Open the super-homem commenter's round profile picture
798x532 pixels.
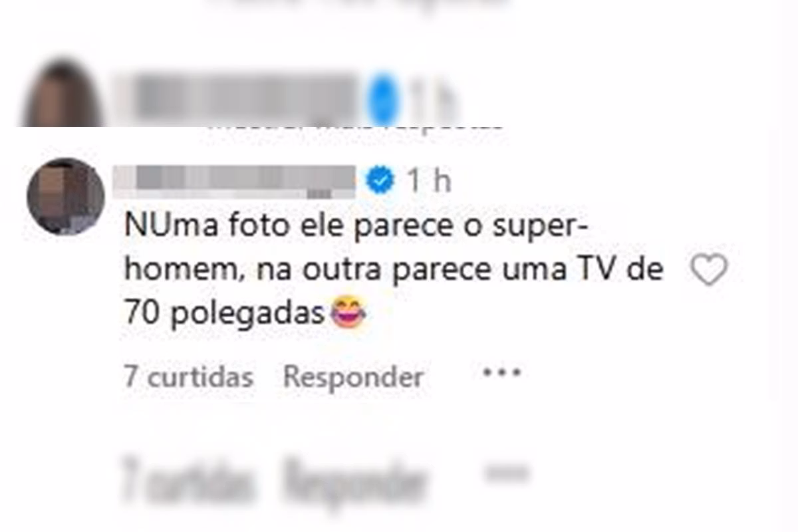pyautogui.click(x=65, y=196)
